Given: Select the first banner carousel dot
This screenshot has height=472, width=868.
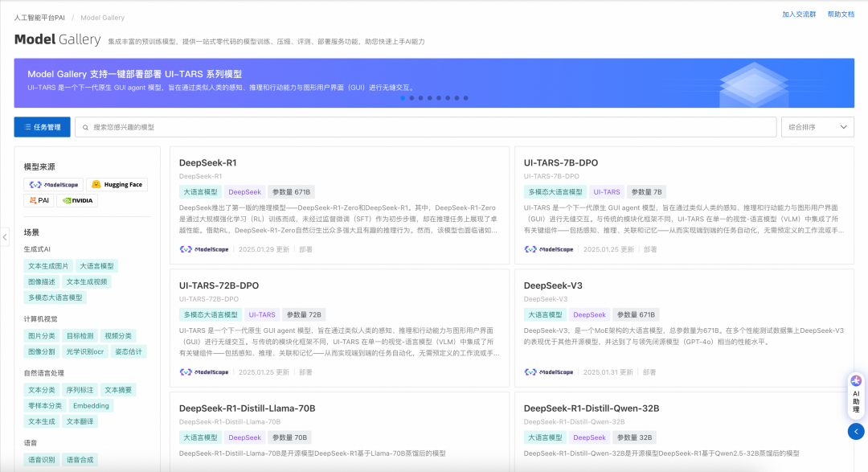Looking at the screenshot, I should pyautogui.click(x=403, y=98).
